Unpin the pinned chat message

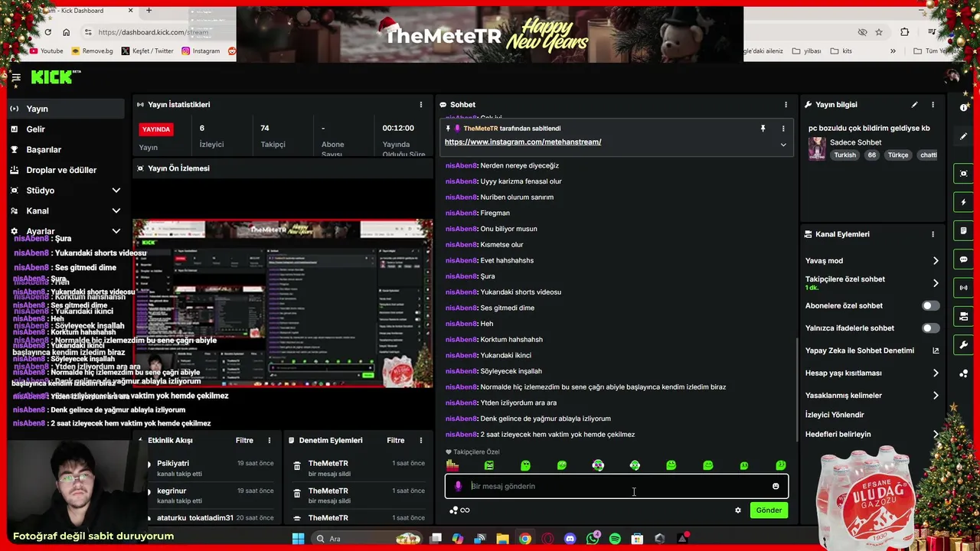(x=763, y=129)
